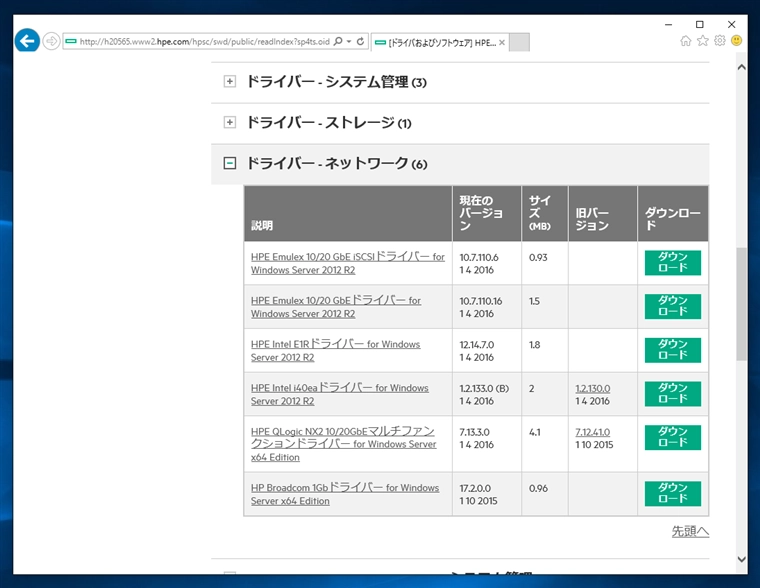Open HPE QLogic NX2 multifunction driver link

click(343, 444)
